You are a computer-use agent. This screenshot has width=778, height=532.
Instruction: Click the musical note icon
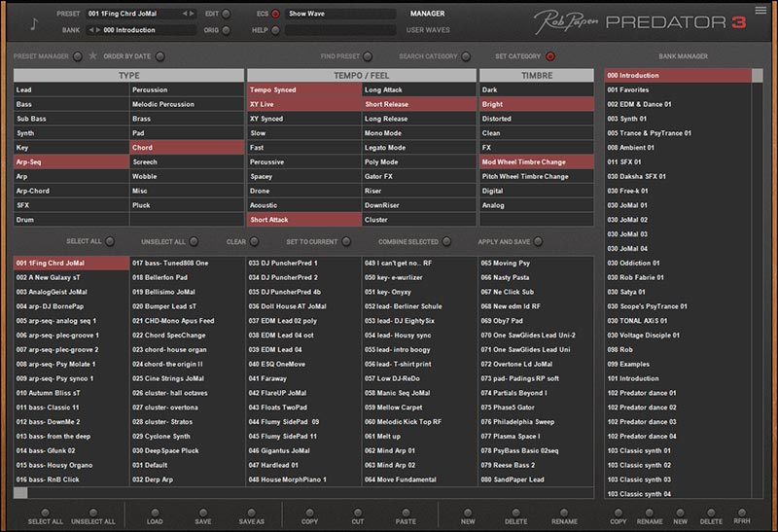pos(34,22)
